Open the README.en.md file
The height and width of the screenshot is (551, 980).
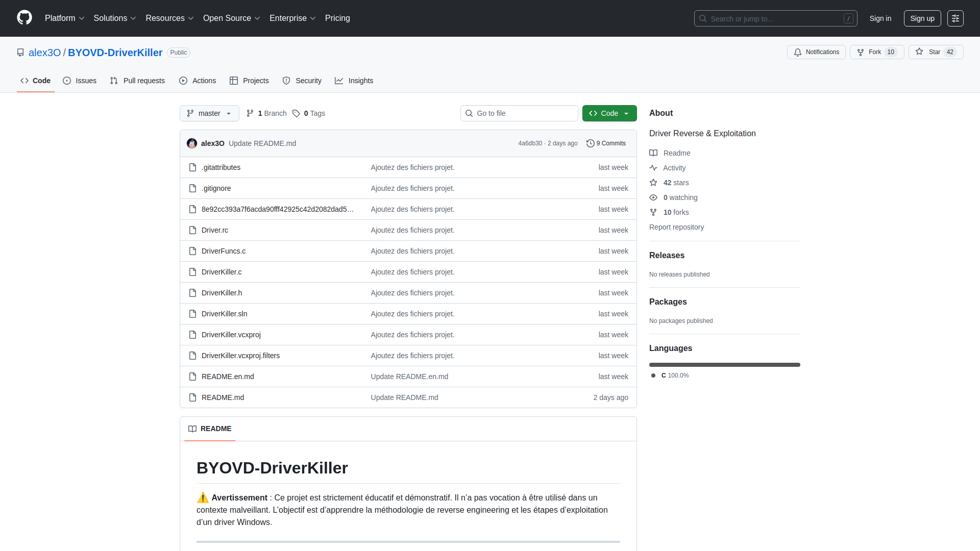[x=228, y=377]
